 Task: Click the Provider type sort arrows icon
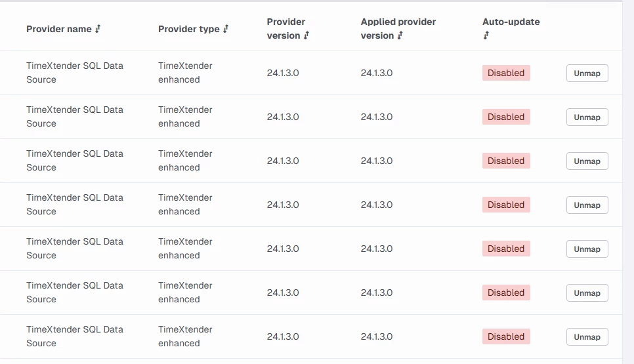[226, 29]
